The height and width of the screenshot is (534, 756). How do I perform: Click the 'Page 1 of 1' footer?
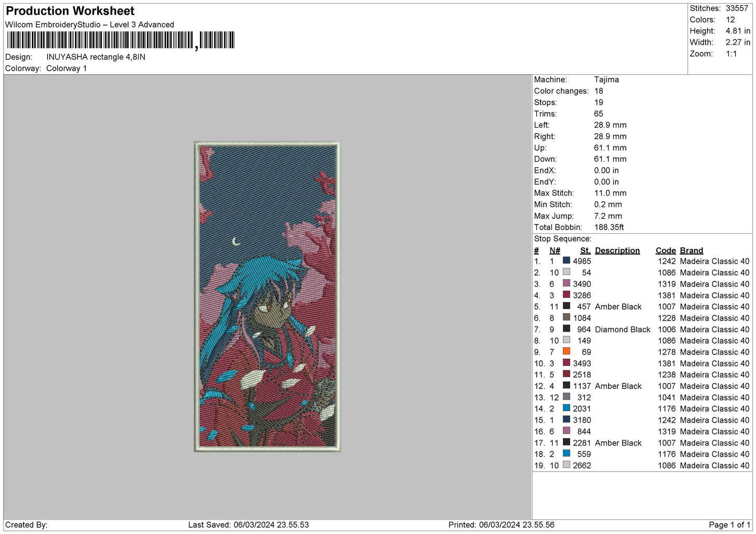[x=729, y=525]
